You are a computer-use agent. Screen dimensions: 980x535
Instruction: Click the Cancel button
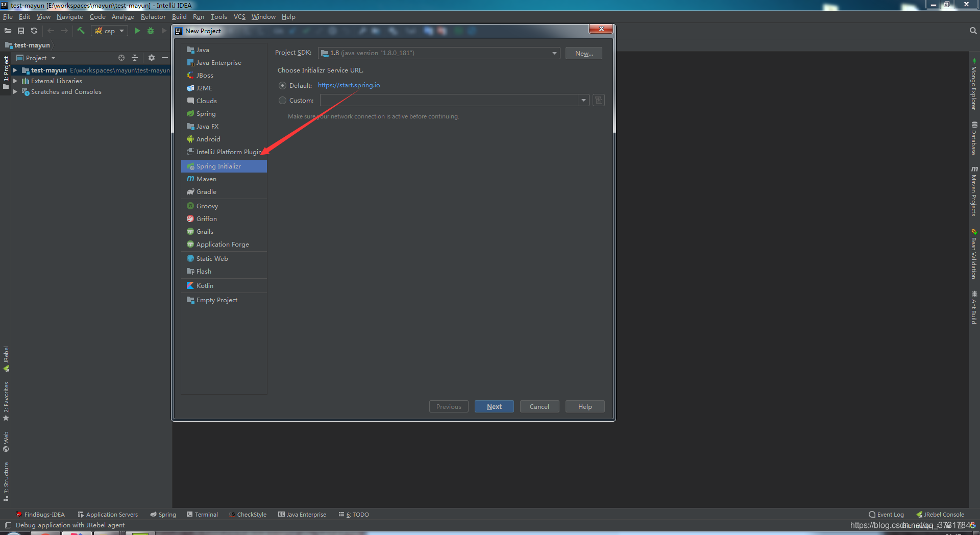540,406
